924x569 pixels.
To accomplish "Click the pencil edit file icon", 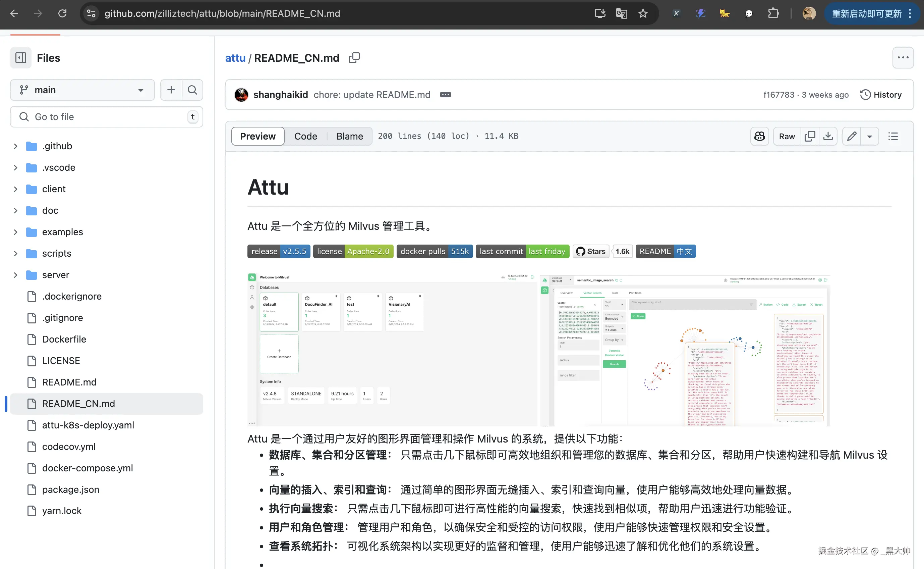I will tap(852, 136).
